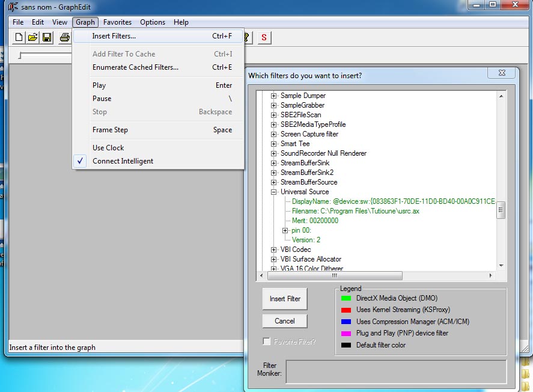Select the Filename usrc.ax entry
Viewport: 533px width, 392px height.
pyautogui.click(x=355, y=211)
